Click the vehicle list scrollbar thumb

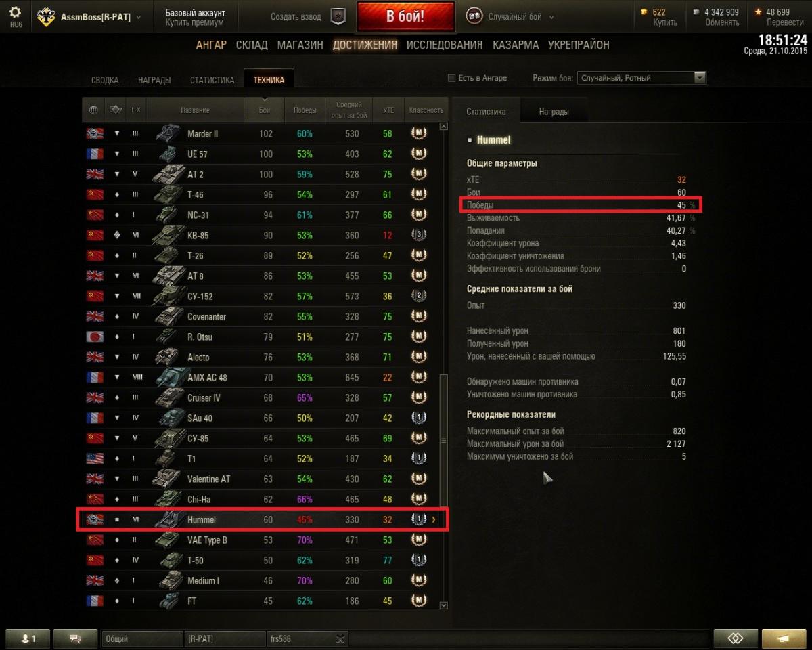[444, 440]
